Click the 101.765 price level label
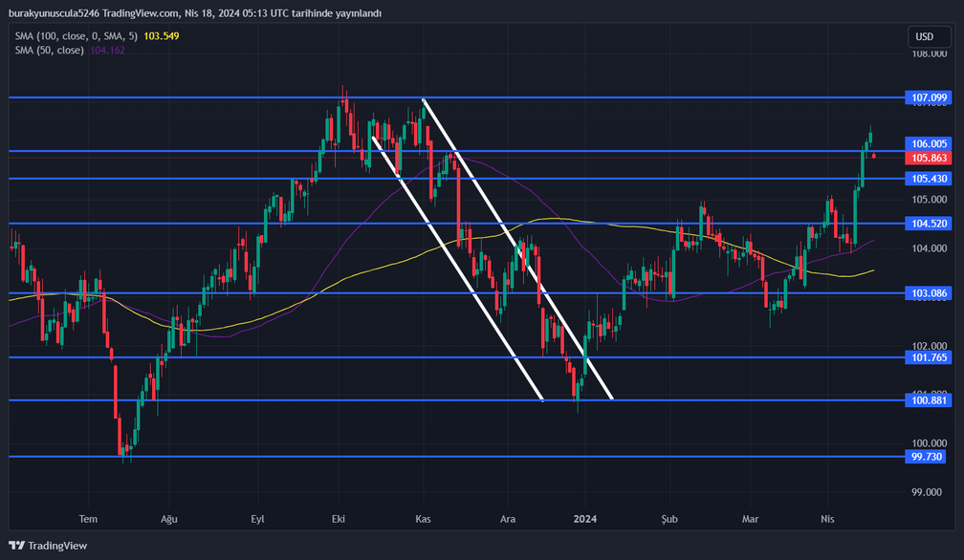This screenshot has height=560, width=964. tap(930, 357)
